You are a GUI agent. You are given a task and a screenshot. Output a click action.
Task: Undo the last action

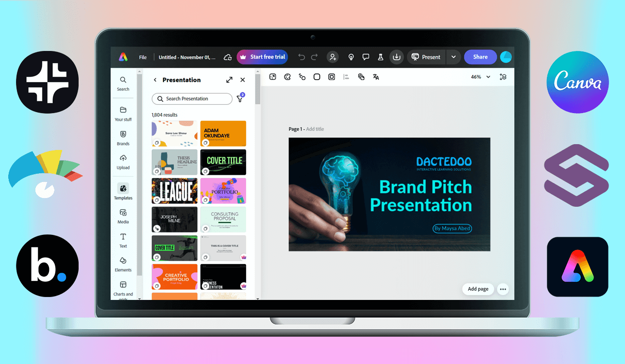[x=301, y=57]
